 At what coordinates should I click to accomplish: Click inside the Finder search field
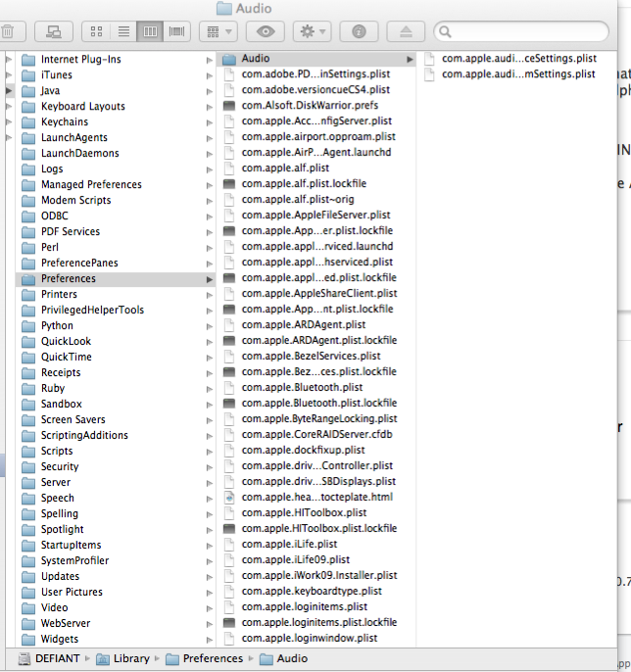[521, 31]
